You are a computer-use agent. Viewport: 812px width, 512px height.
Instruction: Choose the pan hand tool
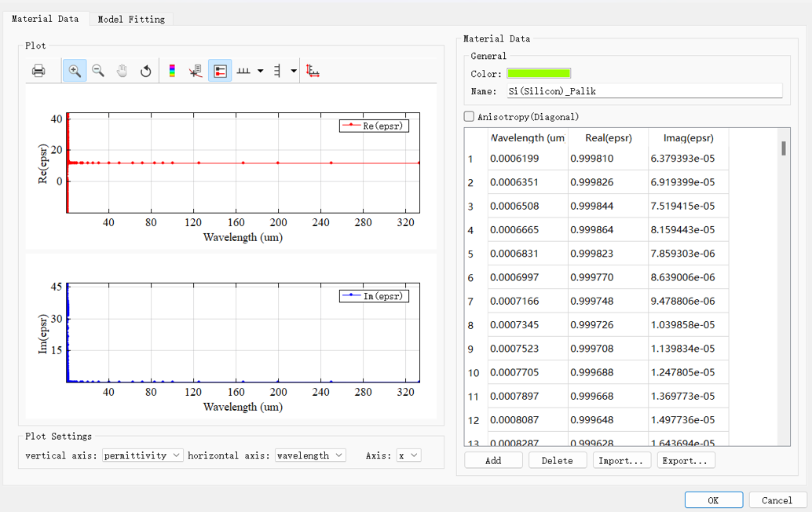[122, 71]
